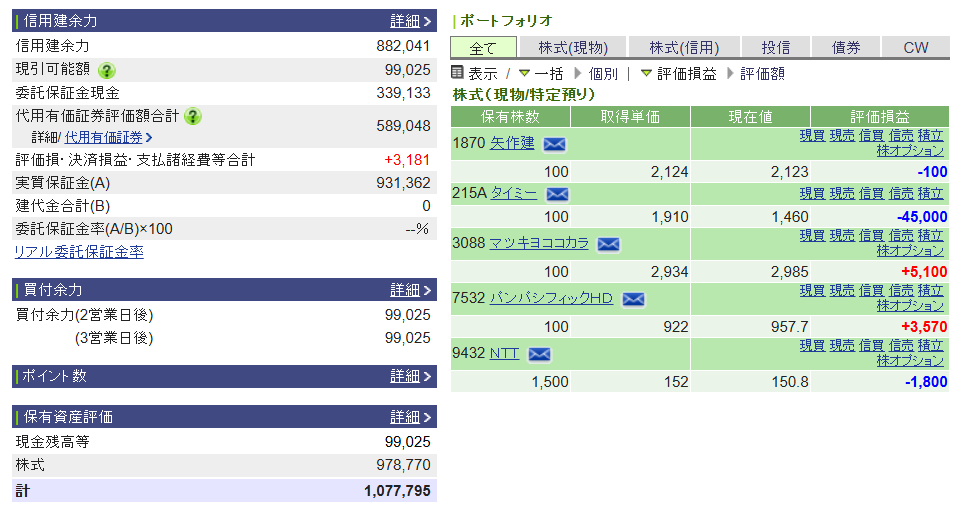The image size is (961, 509).
Task: Open the help icon next to 代用有価証券評価額合計
Action: point(193,116)
